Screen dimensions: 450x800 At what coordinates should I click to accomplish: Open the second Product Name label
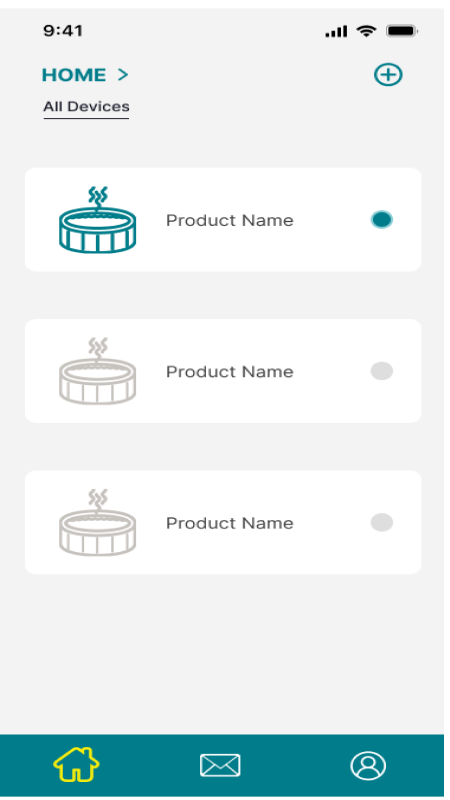click(x=230, y=371)
